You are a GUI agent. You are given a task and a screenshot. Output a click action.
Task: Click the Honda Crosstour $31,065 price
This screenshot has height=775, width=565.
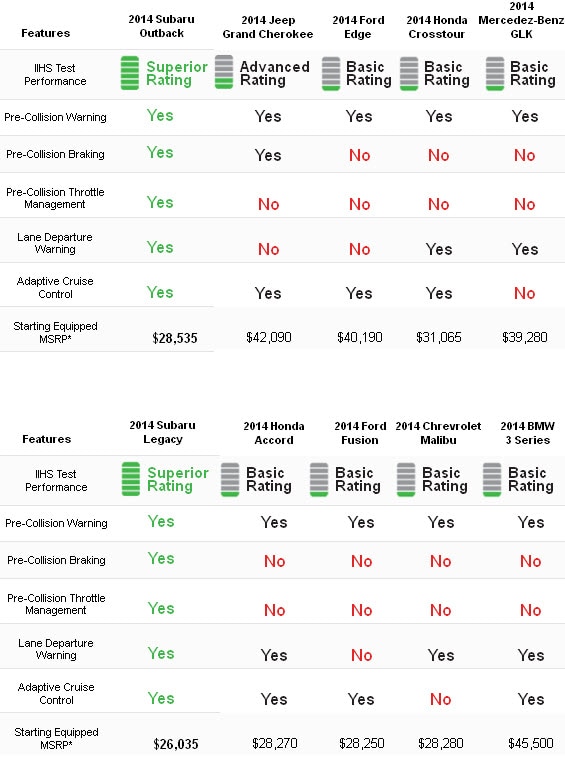coord(438,338)
